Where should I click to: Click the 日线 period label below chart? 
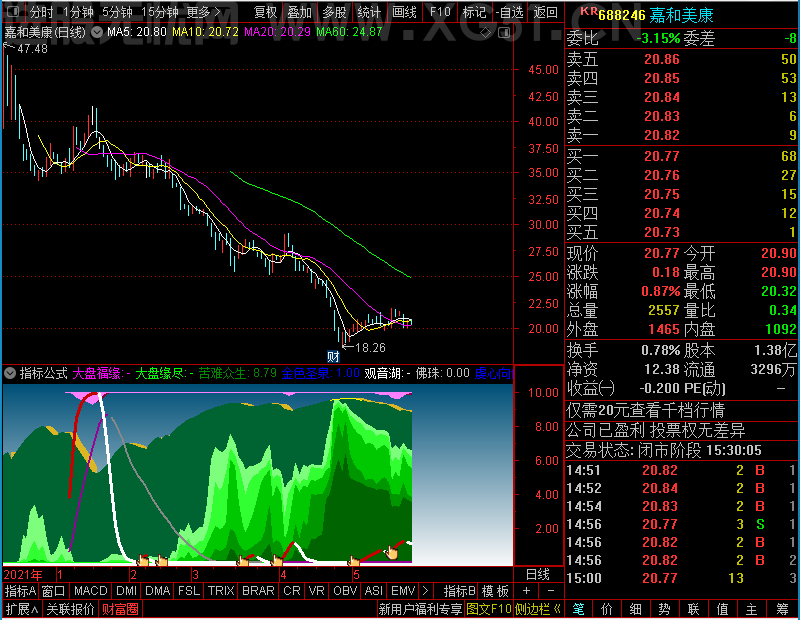click(x=538, y=575)
